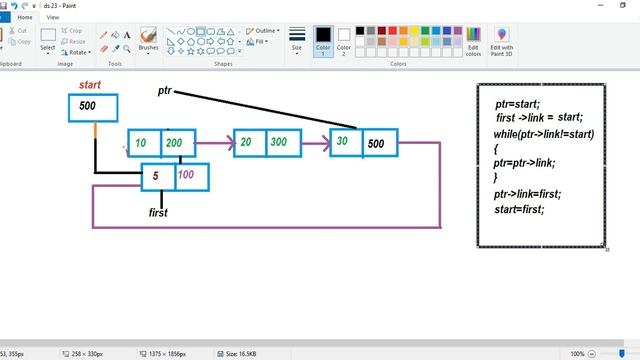The image size is (640, 360).
Task: Activate Color 1 foreground selector
Action: point(323,41)
